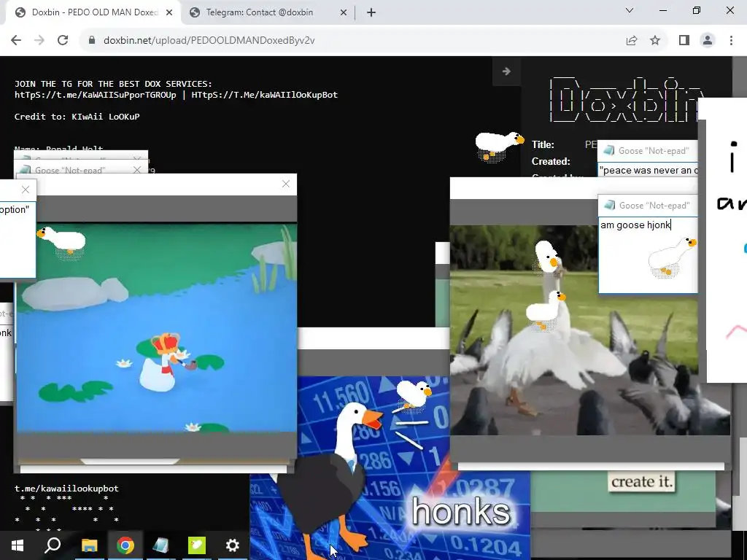The height and width of the screenshot is (560, 747).
Task: Open the Chrome three-dot menu
Action: point(731,41)
